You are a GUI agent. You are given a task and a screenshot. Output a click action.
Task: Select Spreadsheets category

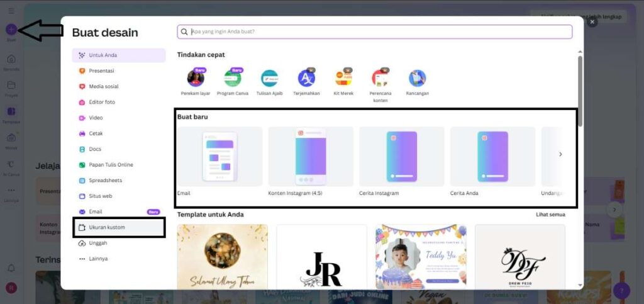click(x=119, y=181)
